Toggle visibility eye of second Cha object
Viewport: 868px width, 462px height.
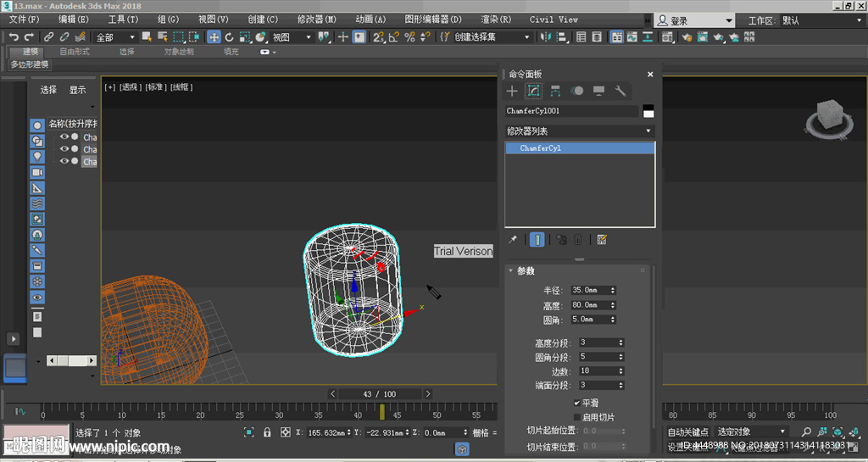64,149
